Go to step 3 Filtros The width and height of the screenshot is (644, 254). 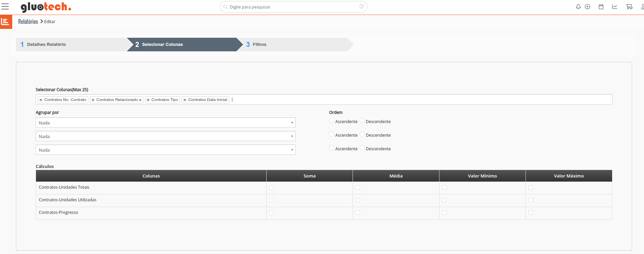[260, 45]
